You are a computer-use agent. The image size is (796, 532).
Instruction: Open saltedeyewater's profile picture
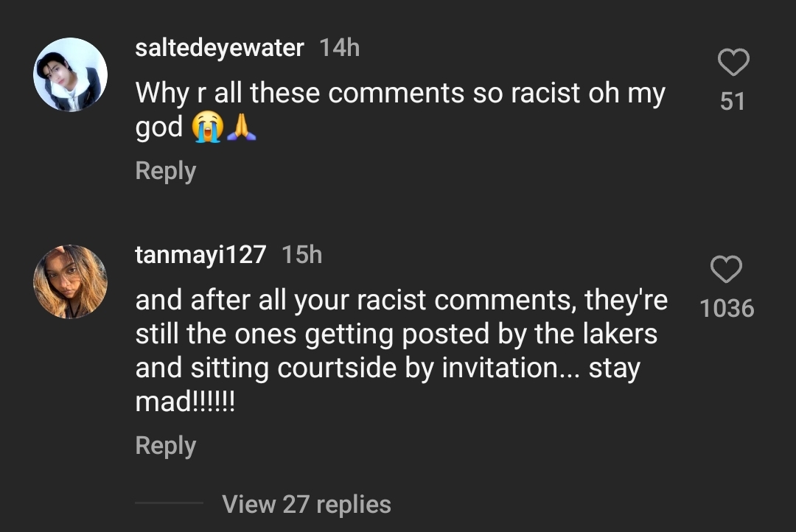point(71,74)
